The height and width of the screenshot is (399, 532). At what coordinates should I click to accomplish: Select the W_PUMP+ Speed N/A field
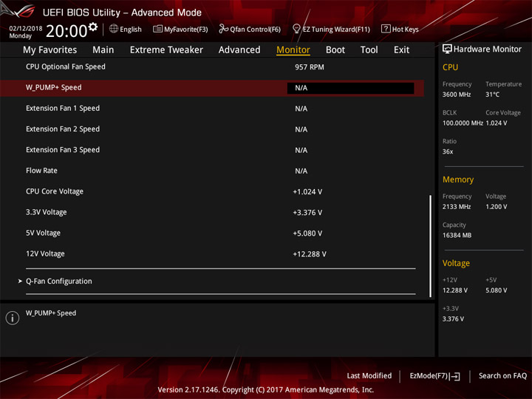point(350,88)
